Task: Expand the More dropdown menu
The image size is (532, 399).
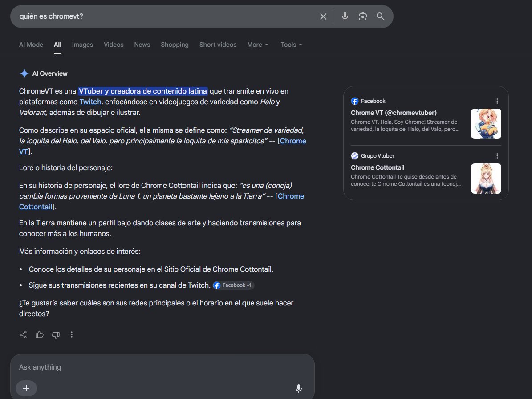Action: pyautogui.click(x=258, y=45)
